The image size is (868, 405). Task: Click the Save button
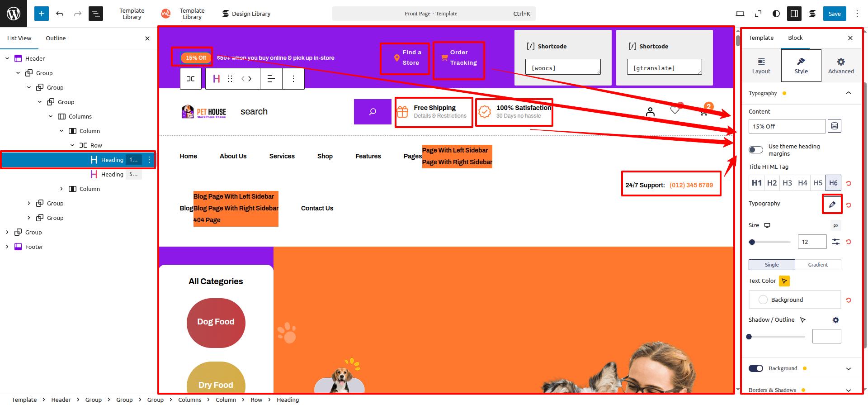(834, 14)
